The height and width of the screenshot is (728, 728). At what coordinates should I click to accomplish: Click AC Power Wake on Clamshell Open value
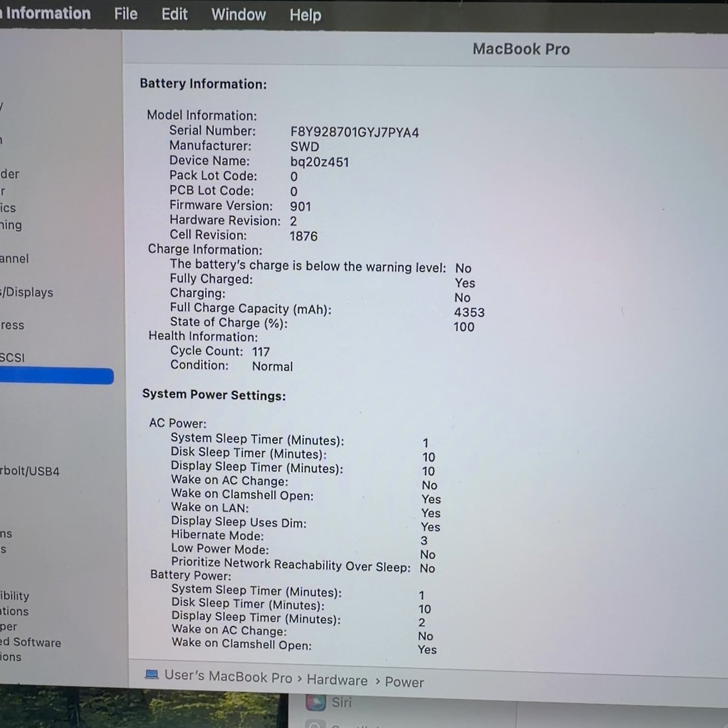tap(431, 499)
